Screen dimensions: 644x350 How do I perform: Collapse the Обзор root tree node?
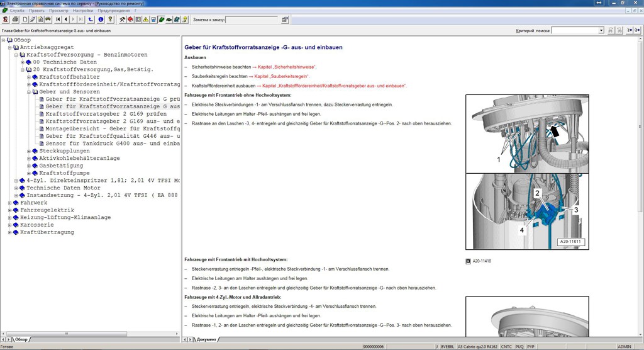[x=3, y=40]
